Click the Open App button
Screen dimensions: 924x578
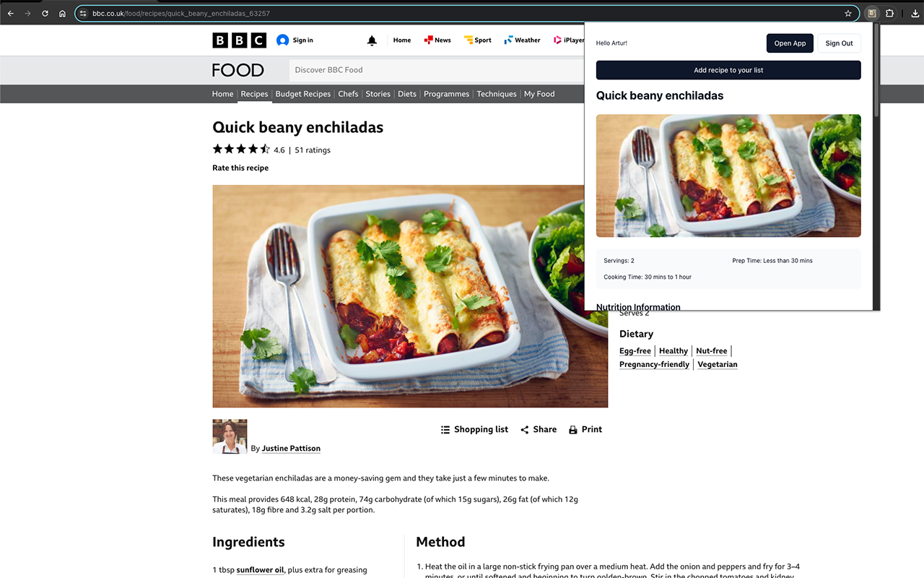790,43
